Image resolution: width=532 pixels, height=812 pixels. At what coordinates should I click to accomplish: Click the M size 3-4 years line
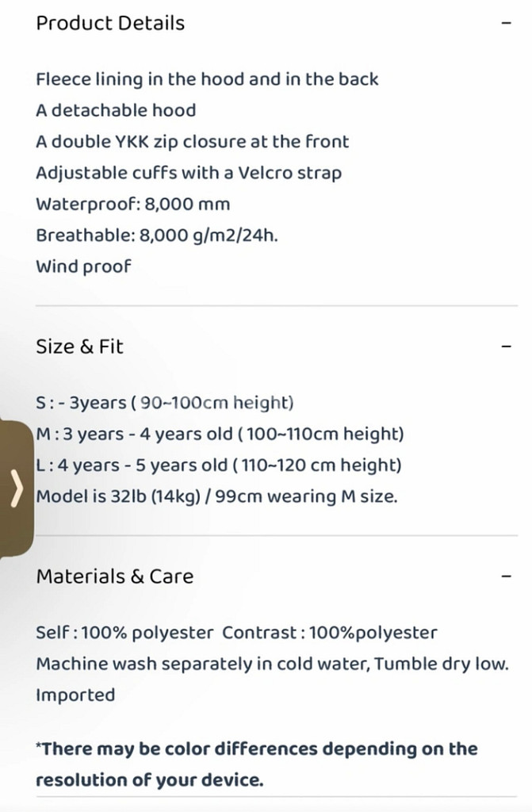pyautogui.click(x=220, y=434)
